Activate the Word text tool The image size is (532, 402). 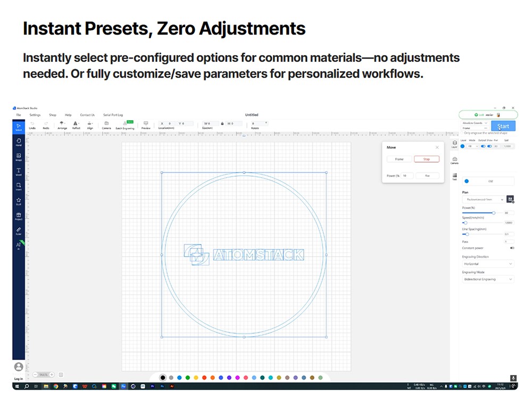tap(19, 171)
